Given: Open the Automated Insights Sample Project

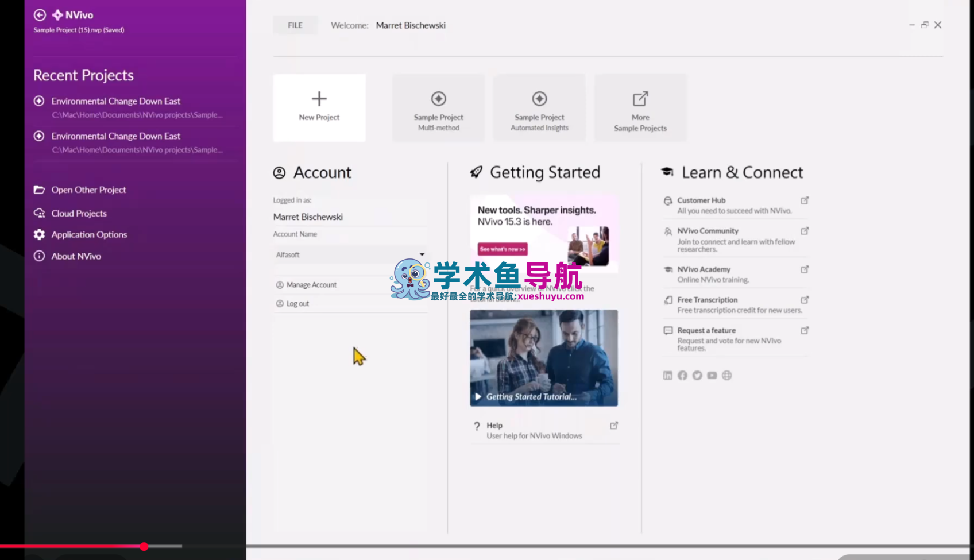Looking at the screenshot, I should pos(539,107).
